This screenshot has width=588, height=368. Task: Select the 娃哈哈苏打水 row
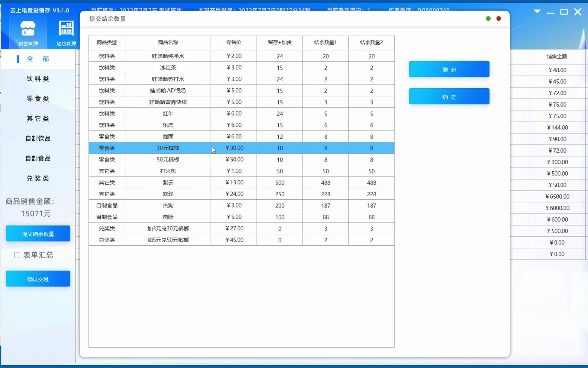click(x=242, y=79)
